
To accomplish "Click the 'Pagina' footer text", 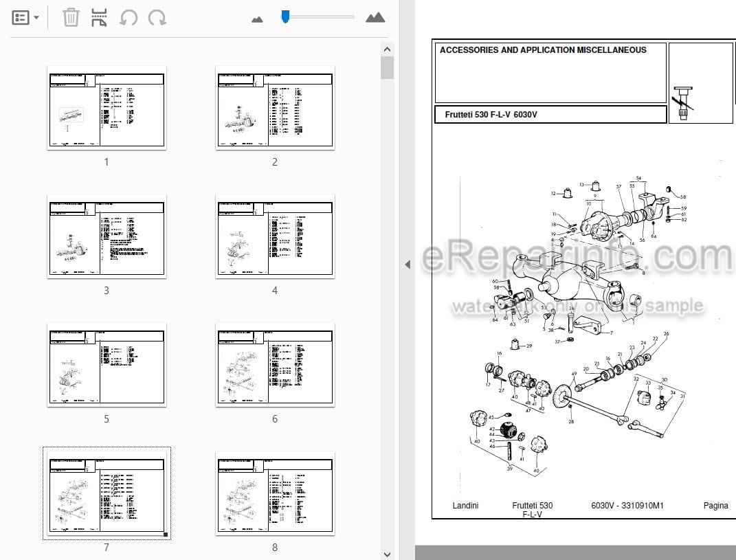I will [715, 506].
